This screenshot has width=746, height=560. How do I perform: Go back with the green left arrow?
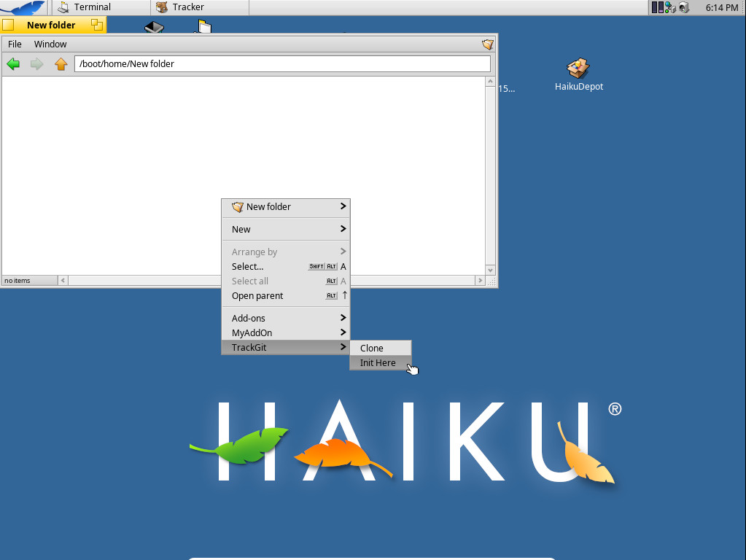click(13, 63)
